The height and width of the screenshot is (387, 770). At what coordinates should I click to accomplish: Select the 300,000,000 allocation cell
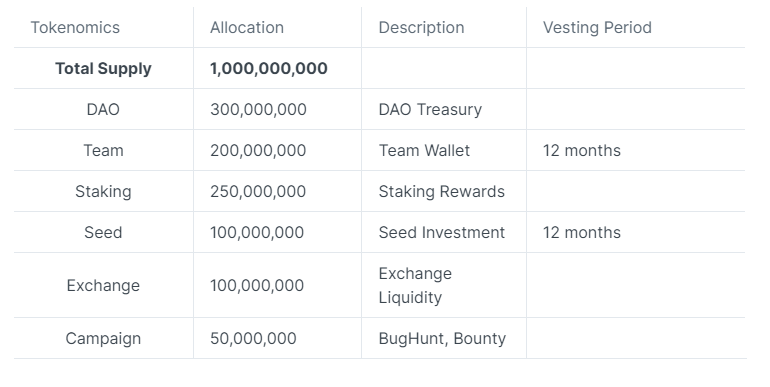pyautogui.click(x=258, y=110)
